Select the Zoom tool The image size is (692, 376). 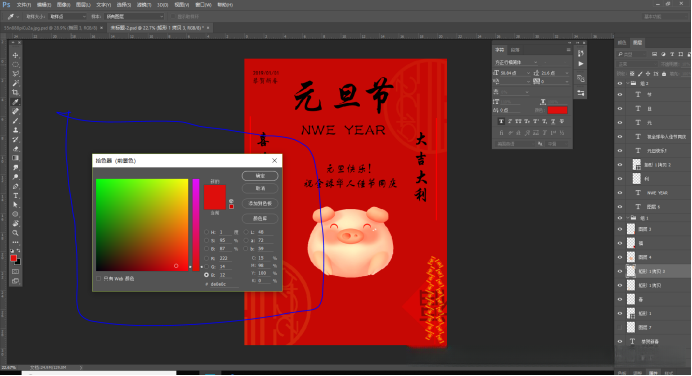click(15, 233)
